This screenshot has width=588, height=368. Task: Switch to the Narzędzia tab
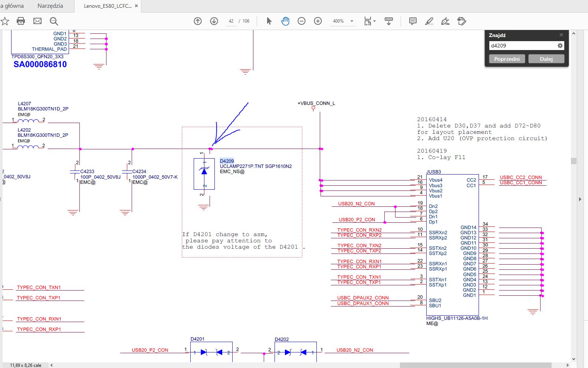(x=50, y=6)
